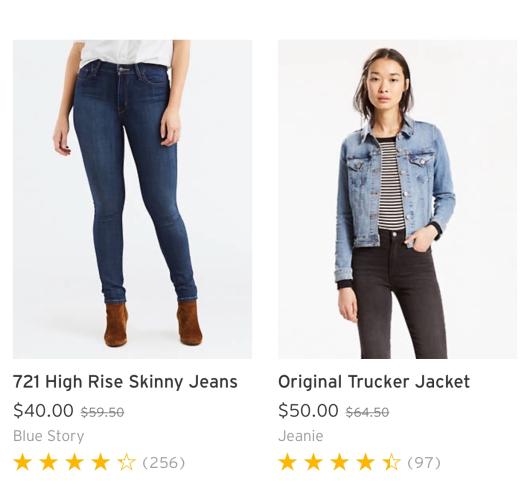Click the empty fifth star under jeans
Screen dimensions: 530x500
click(127, 462)
